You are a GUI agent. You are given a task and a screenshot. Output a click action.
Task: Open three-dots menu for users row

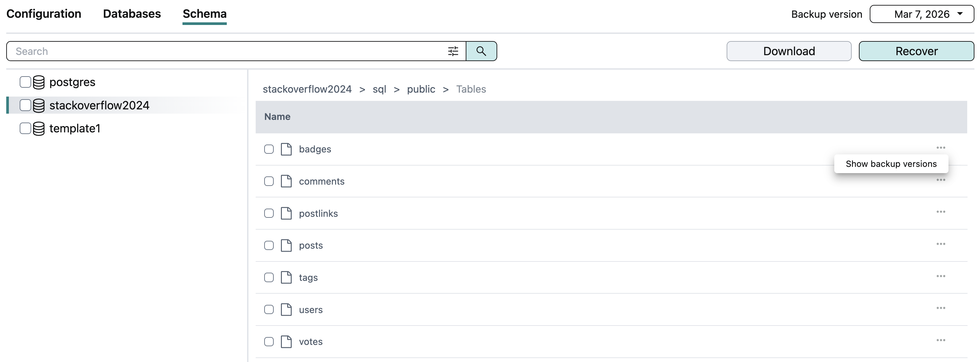pos(940,308)
